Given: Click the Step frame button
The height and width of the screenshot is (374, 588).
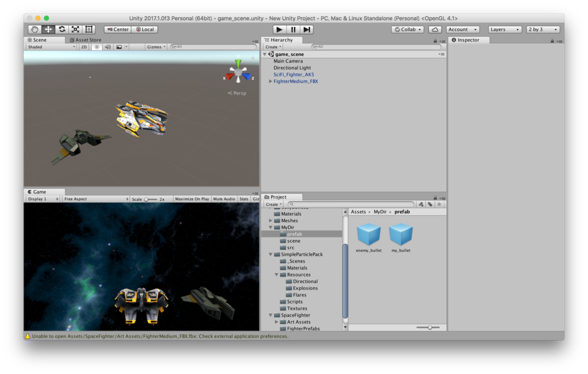Looking at the screenshot, I should [307, 29].
